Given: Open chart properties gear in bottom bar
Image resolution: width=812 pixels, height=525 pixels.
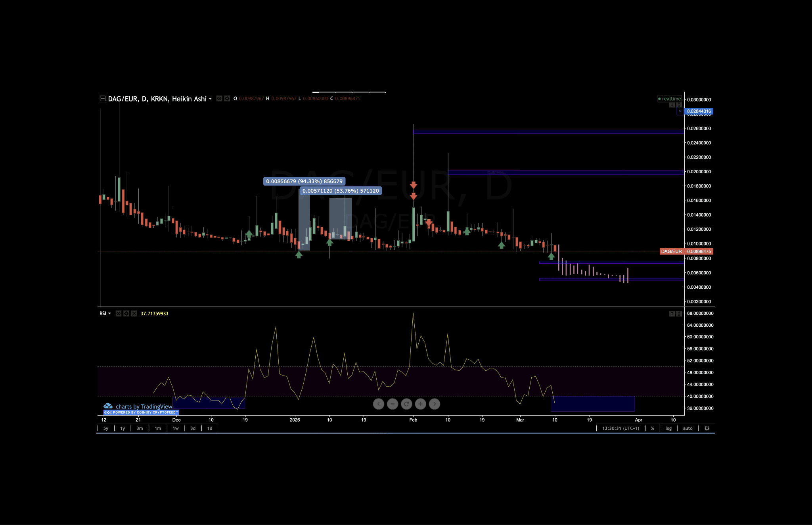Looking at the screenshot, I should 707,428.
